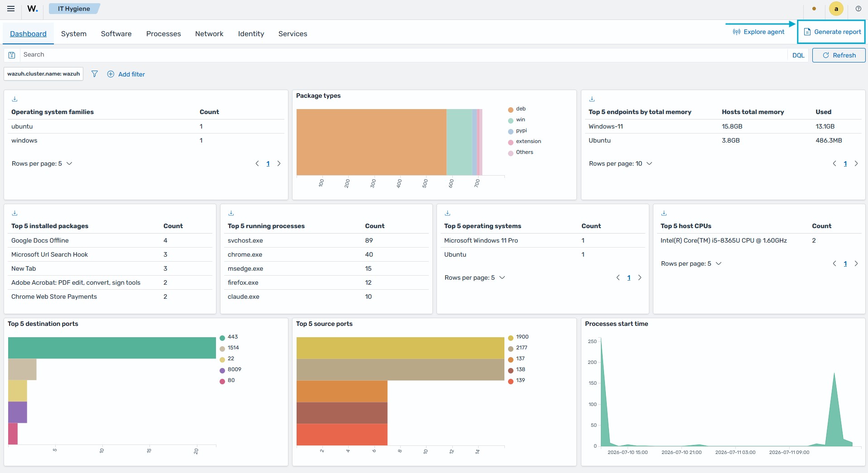The width and height of the screenshot is (868, 473).
Task: Click the Windows-11 endpoint row
Action: [723, 126]
